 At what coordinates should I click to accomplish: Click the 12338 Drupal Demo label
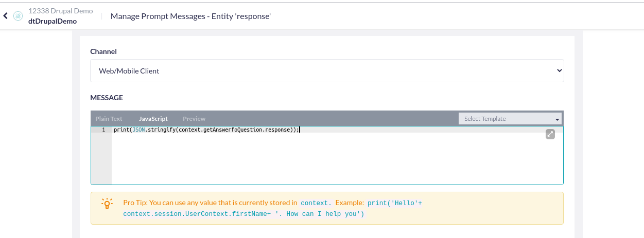coord(61,10)
